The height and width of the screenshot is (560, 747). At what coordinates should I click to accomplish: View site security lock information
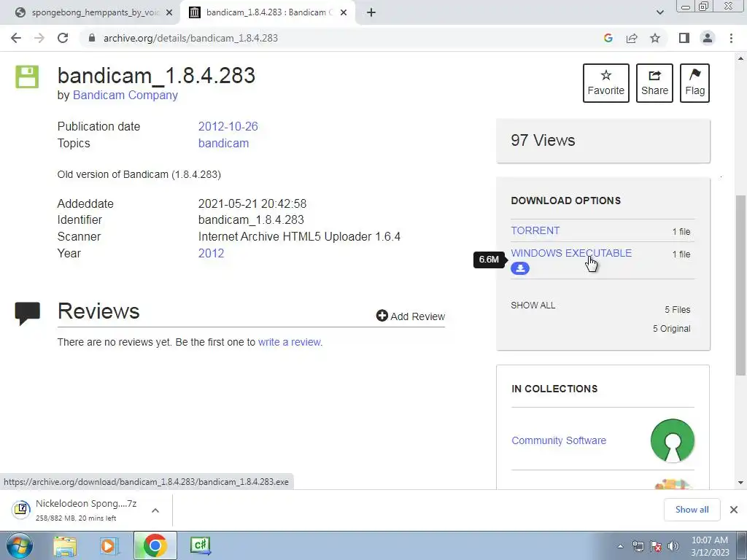tap(92, 38)
